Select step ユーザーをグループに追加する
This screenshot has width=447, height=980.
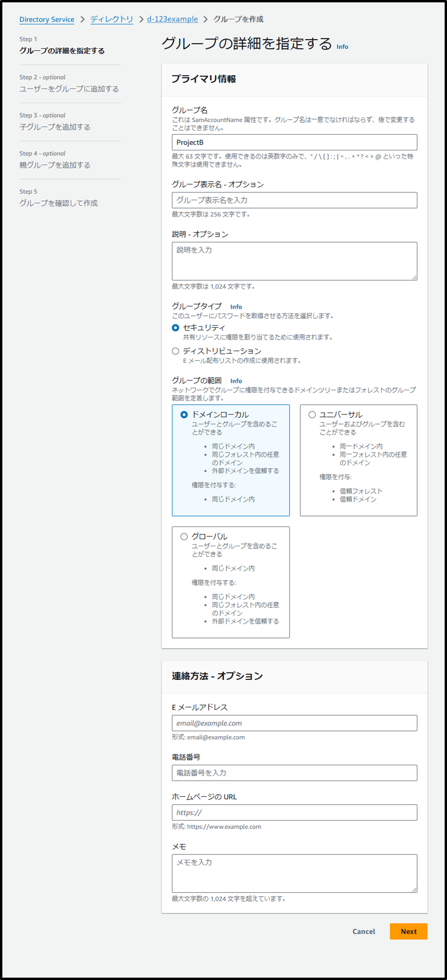coord(69,89)
